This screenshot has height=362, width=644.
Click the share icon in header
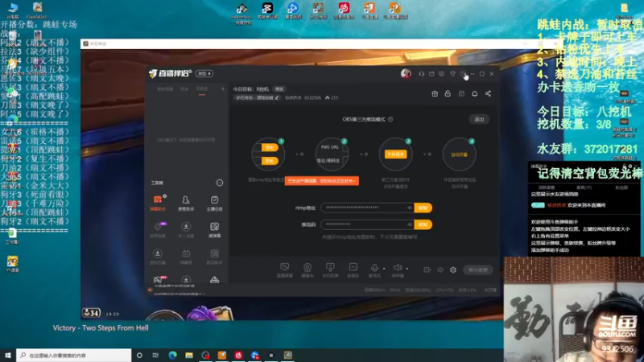[x=488, y=93]
